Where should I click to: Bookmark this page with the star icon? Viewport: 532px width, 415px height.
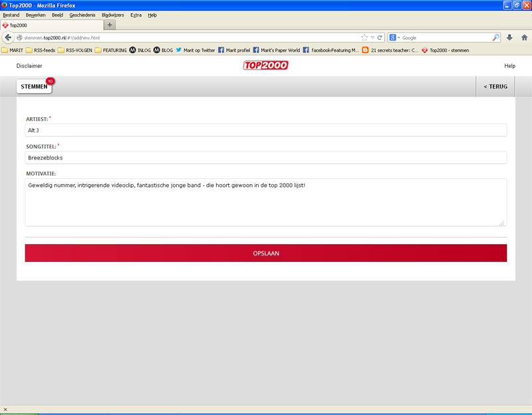coord(364,37)
